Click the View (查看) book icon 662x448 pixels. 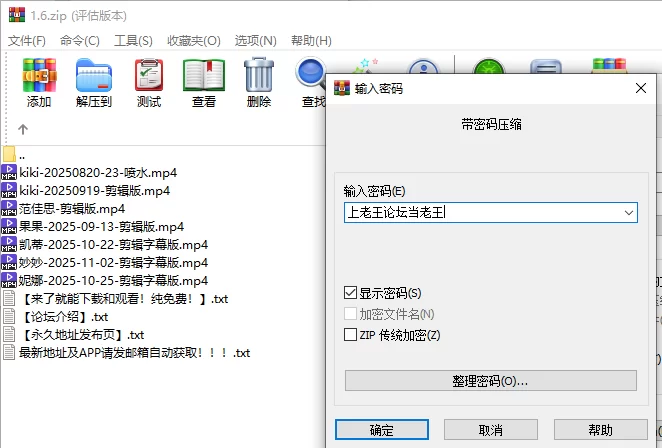pos(204,81)
